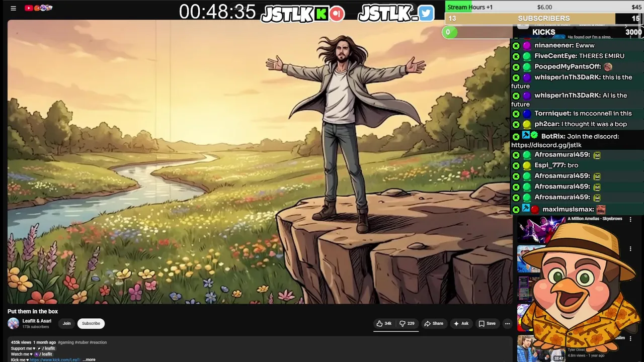644x362 pixels.
Task: Click the X icon beside Espi_777's message
Action: click(x=516, y=165)
